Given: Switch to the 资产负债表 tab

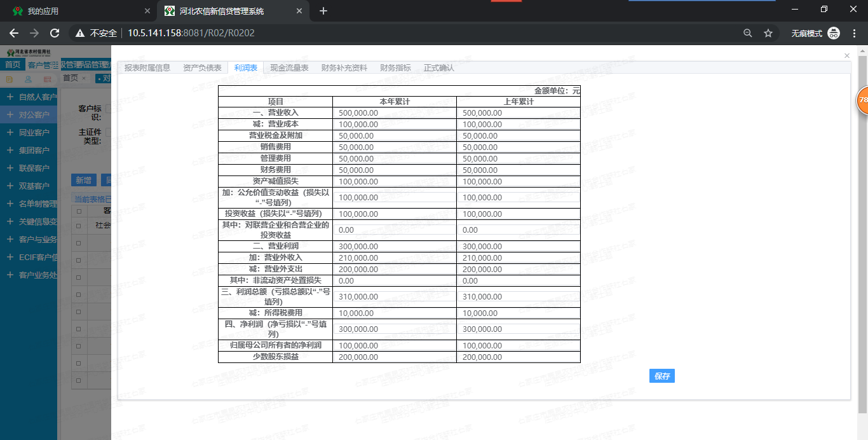Looking at the screenshot, I should [203, 67].
